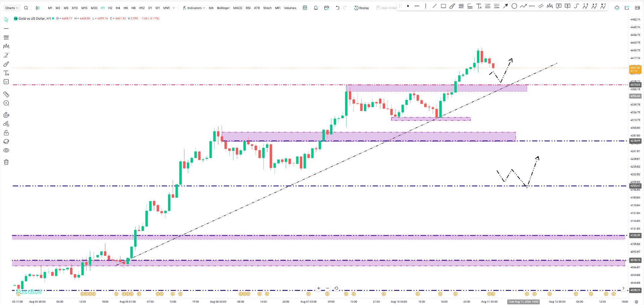Pick the parallel channel drawing tool
The width and height of the screenshot is (644, 305).
coord(541,6)
